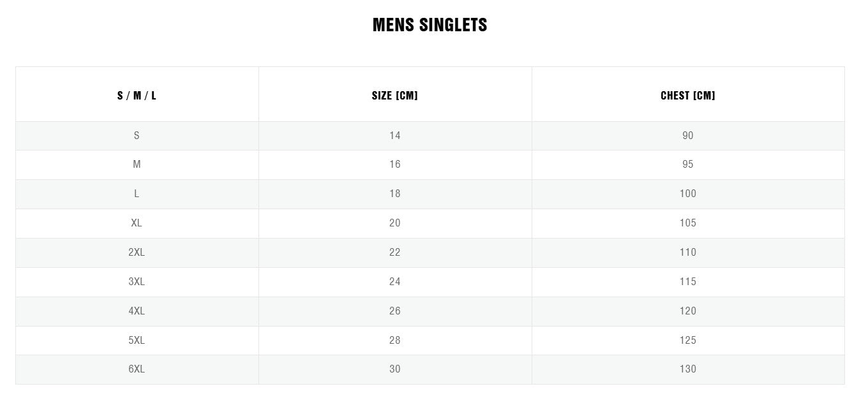The image size is (868, 398).
Task: Click the 3XL row label
Action: pyautogui.click(x=137, y=282)
